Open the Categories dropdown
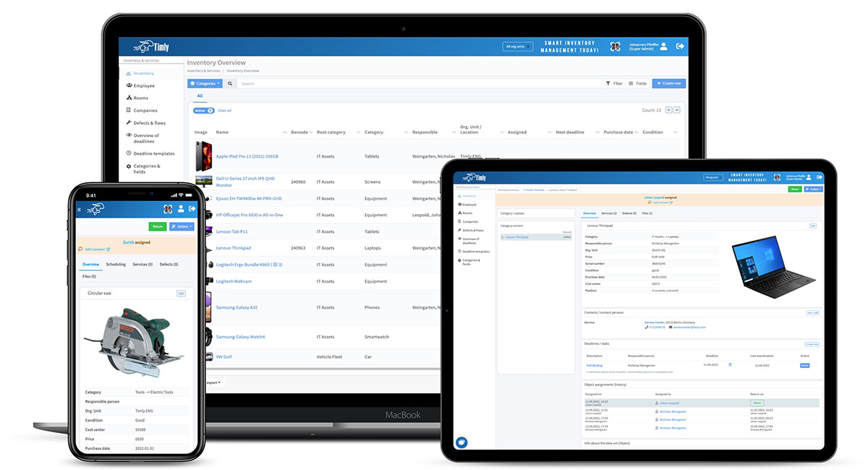This screenshot has width=868, height=470. (x=203, y=83)
